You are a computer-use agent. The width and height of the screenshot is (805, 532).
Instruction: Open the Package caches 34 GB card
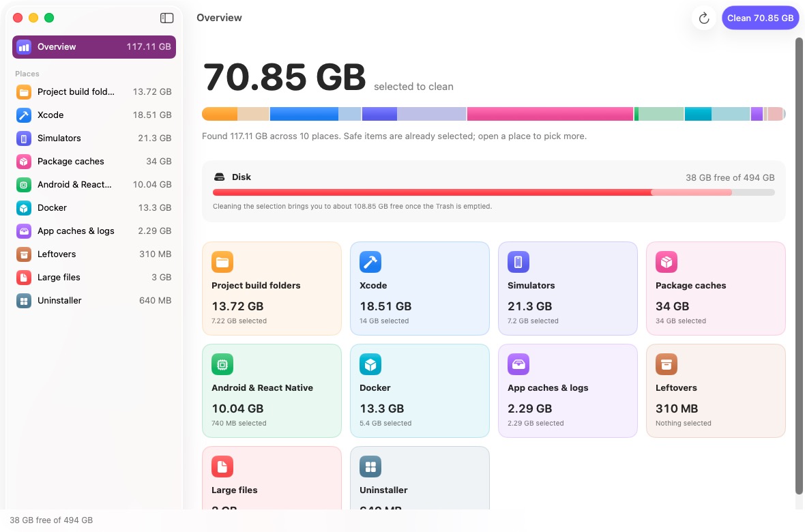click(x=716, y=289)
